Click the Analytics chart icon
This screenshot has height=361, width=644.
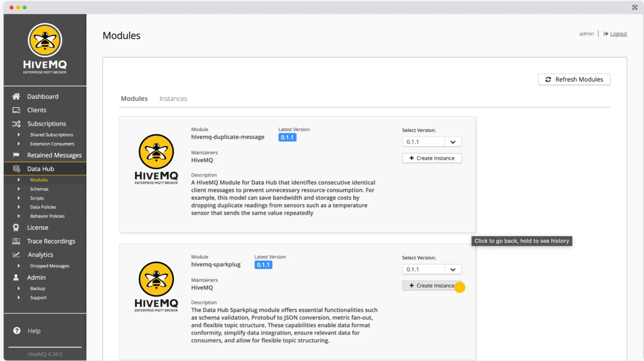[x=16, y=255]
